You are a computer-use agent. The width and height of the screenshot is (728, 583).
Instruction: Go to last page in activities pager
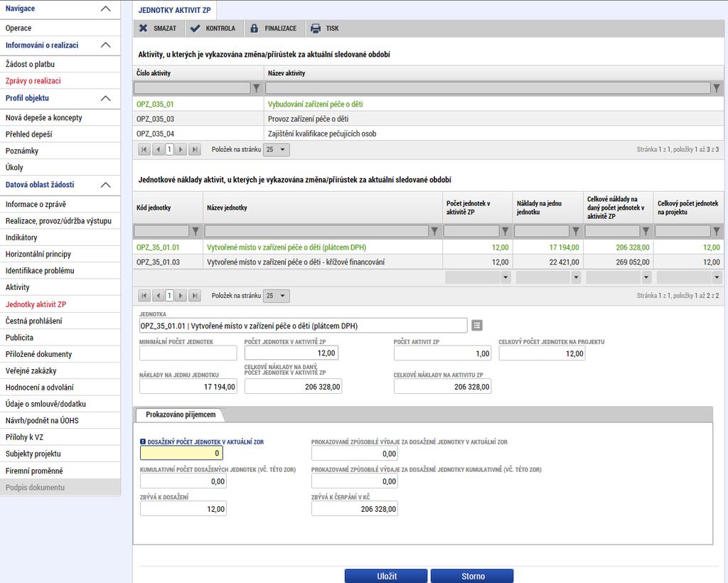tap(195, 149)
